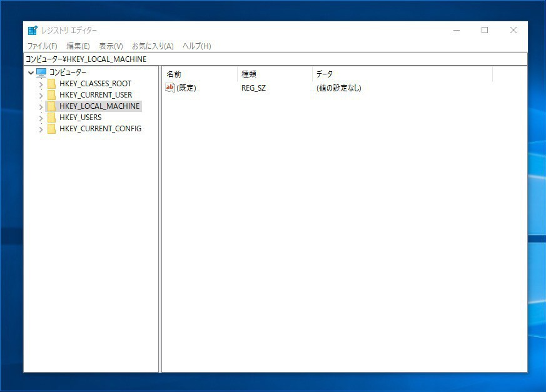The image size is (546, 392).
Task: Open the 表示(V) menu
Action: coord(111,46)
